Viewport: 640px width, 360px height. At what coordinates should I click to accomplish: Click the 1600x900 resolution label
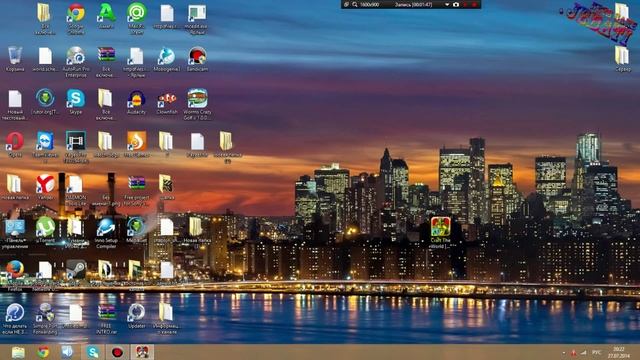click(369, 4)
